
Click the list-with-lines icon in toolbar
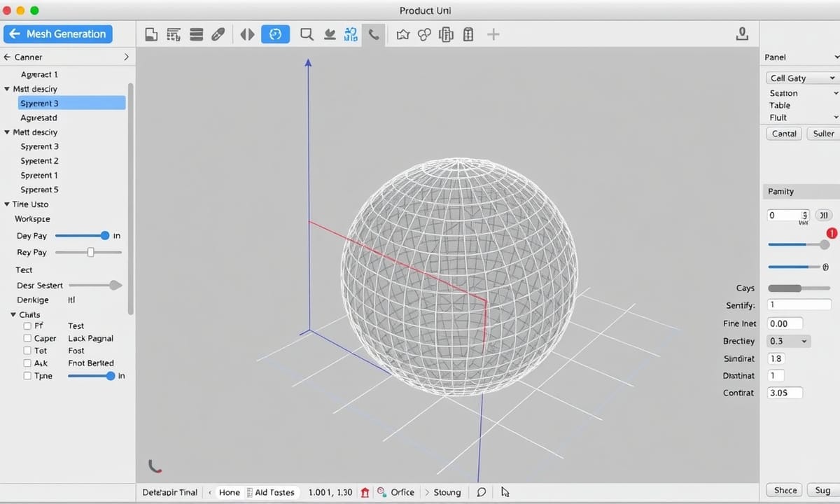pos(174,34)
